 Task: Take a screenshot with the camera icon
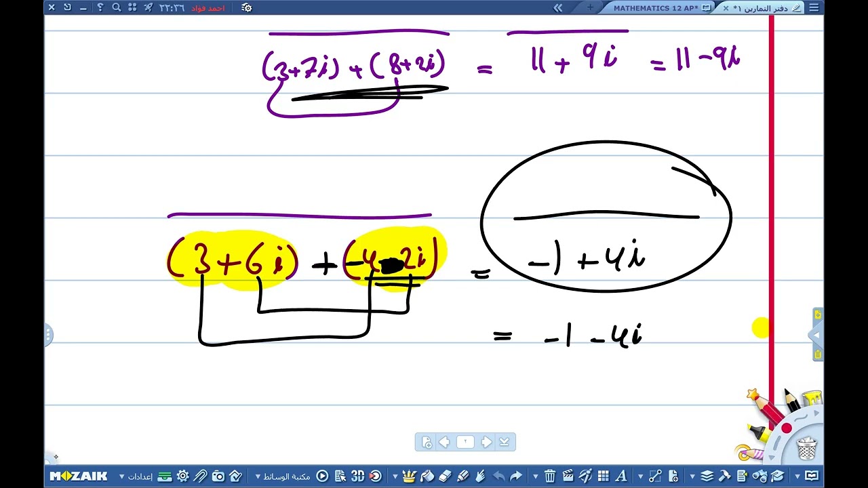point(218,476)
